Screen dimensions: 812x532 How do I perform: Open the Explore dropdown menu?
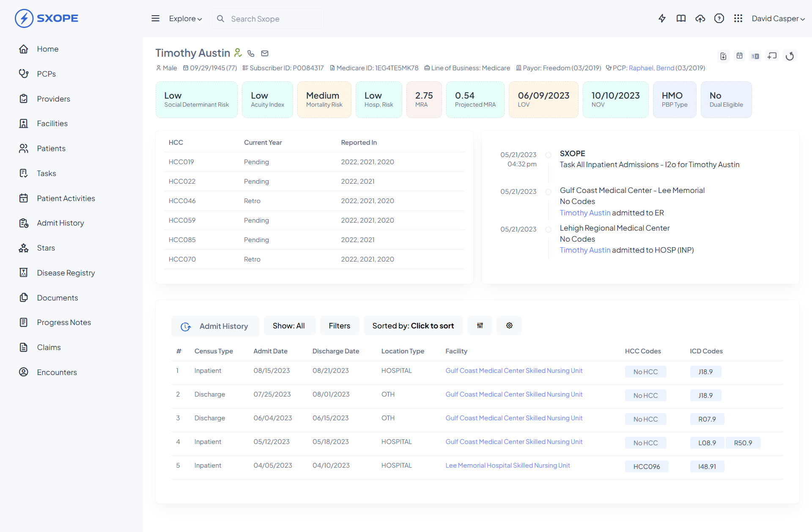(185, 19)
